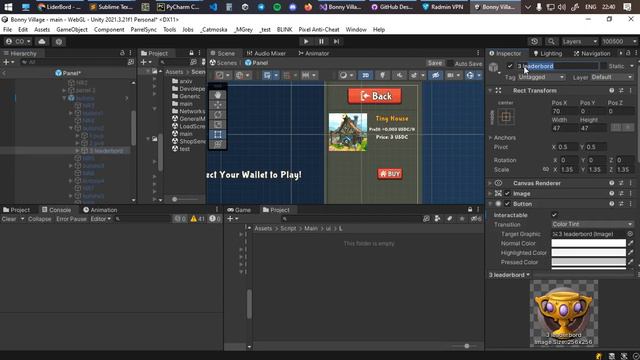The width and height of the screenshot is (640, 360).
Task: Click the Pos X field in Rect Transform
Action: 563,111
